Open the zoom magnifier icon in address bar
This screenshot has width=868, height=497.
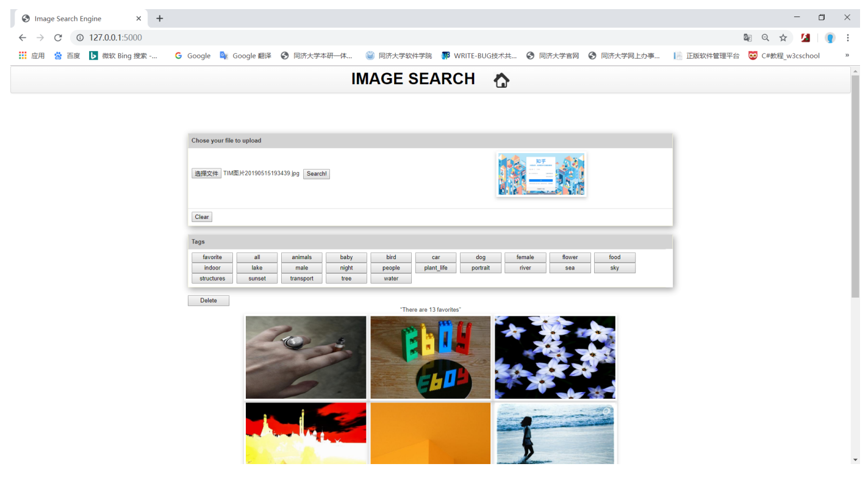[x=766, y=37]
